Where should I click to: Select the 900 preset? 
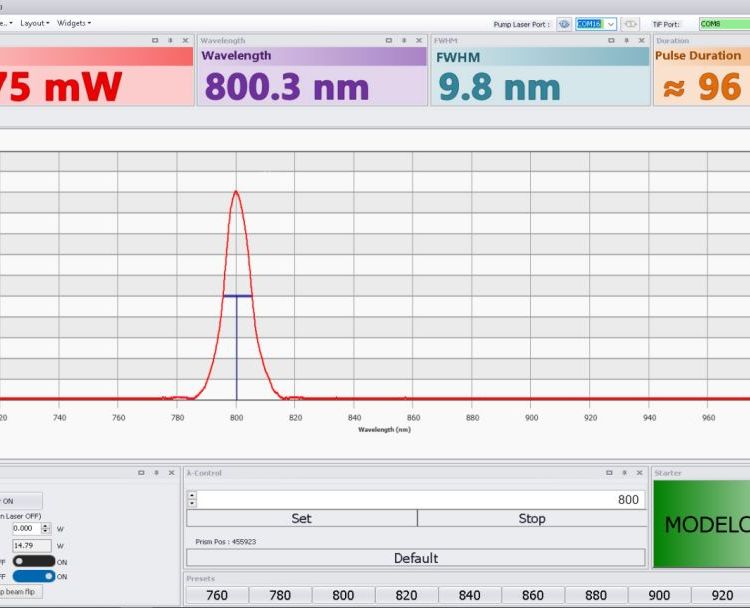click(659, 595)
